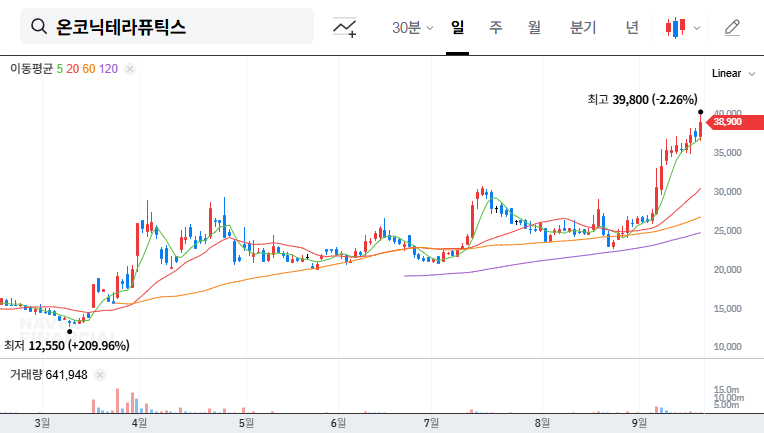Select the candlestick chart type icon

pyautogui.click(x=675, y=27)
